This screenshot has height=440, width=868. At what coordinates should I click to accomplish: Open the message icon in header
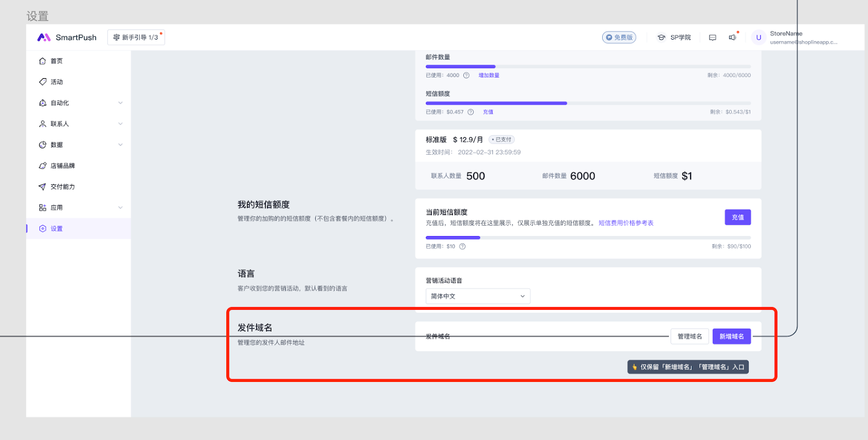tap(712, 37)
